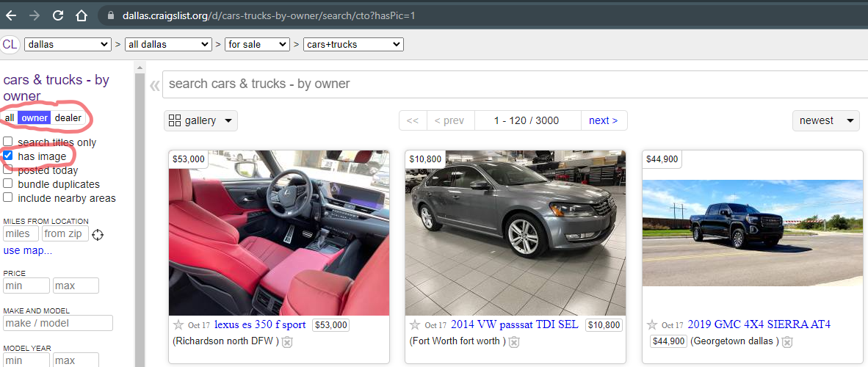The image size is (868, 367).
Task: Enable bundle duplicates checkbox
Action: tap(8, 183)
